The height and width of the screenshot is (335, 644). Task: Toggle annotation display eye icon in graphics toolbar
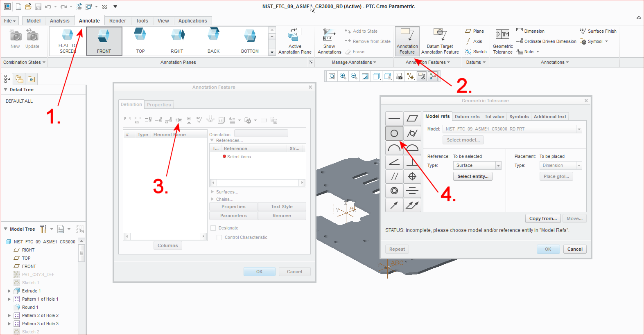[421, 76]
